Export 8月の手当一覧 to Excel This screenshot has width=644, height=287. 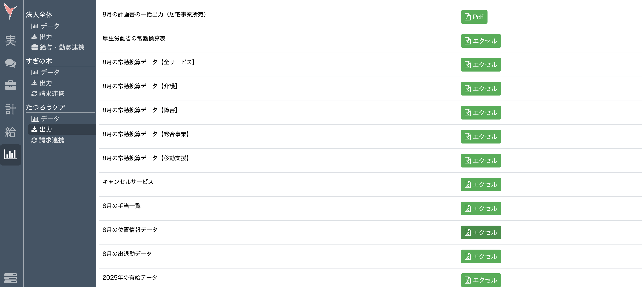point(480,208)
